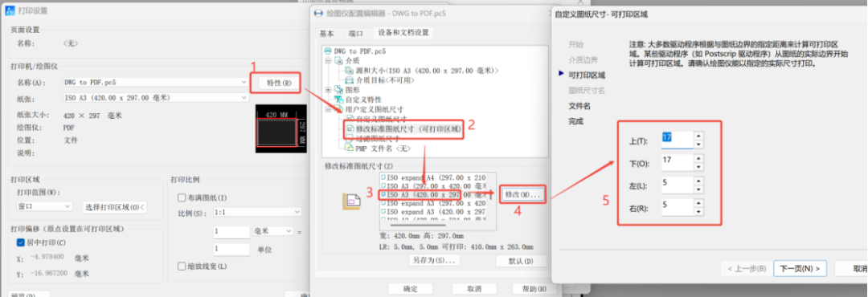The height and width of the screenshot is (297, 868).
Task: Click the 另存为(S)... button
Action: tap(434, 261)
